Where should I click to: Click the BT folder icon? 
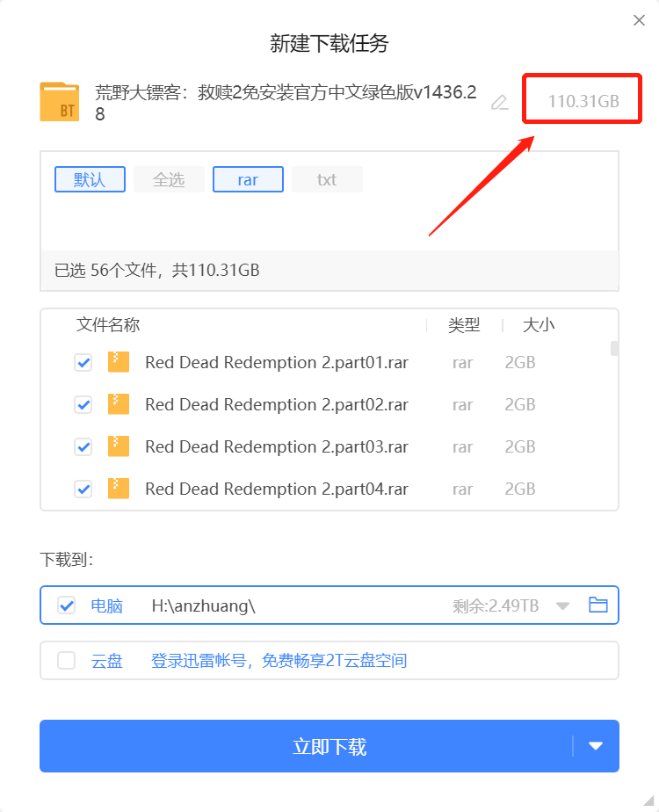[x=60, y=102]
